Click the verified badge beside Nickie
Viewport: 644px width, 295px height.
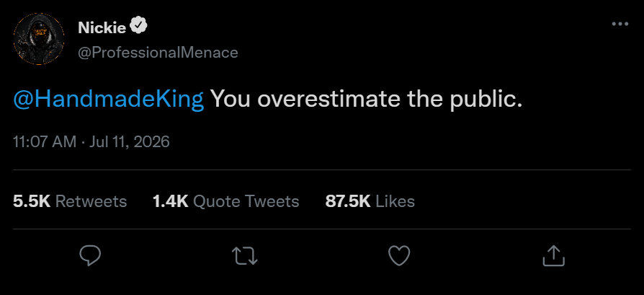138,27
